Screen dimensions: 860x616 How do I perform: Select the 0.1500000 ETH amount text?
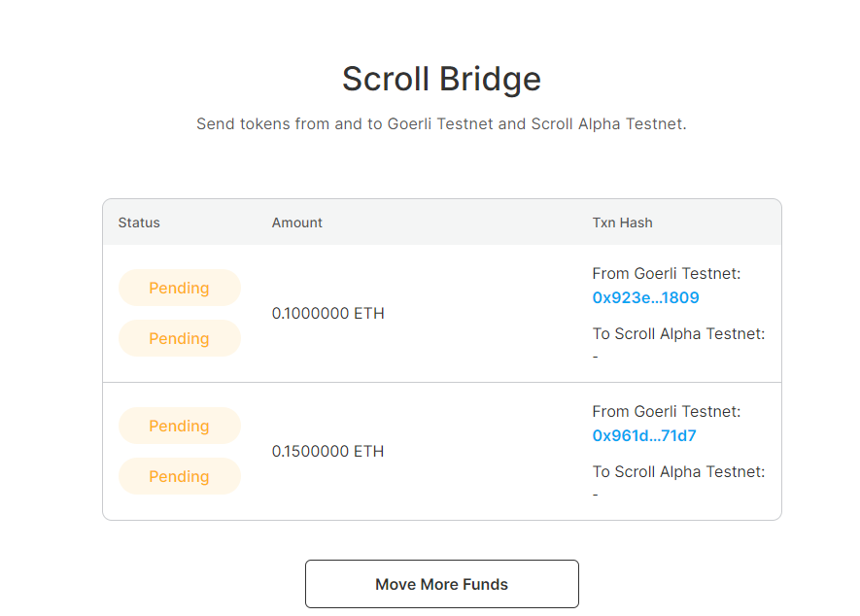(328, 451)
